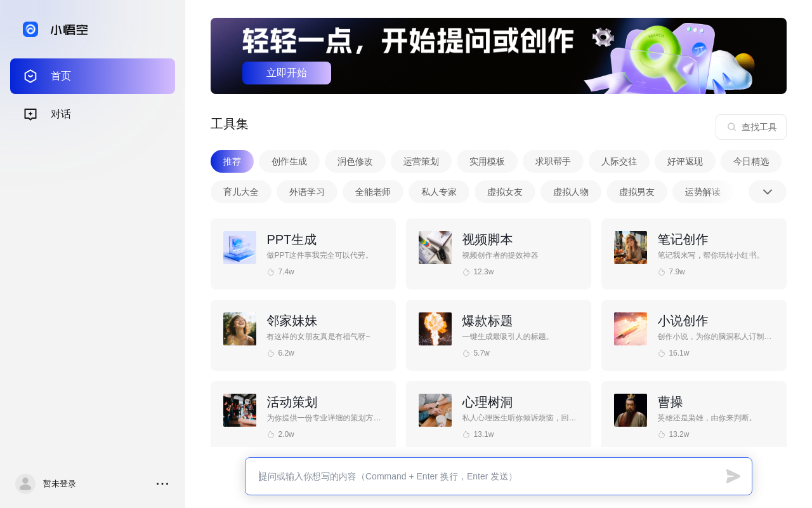
Task: Click the send arrow icon
Action: [x=733, y=476]
